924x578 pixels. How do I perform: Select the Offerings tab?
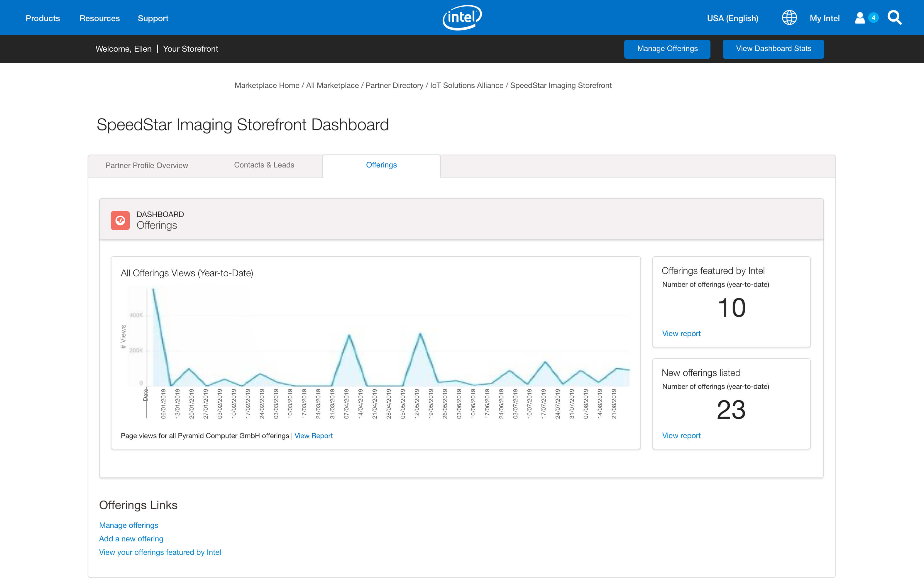click(x=382, y=165)
